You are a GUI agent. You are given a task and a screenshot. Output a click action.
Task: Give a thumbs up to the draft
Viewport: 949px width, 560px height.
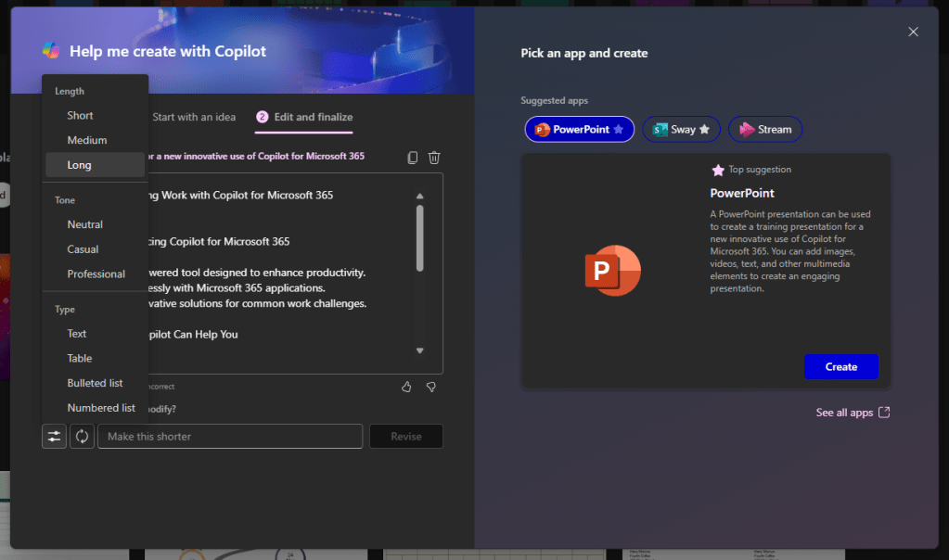[x=406, y=387]
